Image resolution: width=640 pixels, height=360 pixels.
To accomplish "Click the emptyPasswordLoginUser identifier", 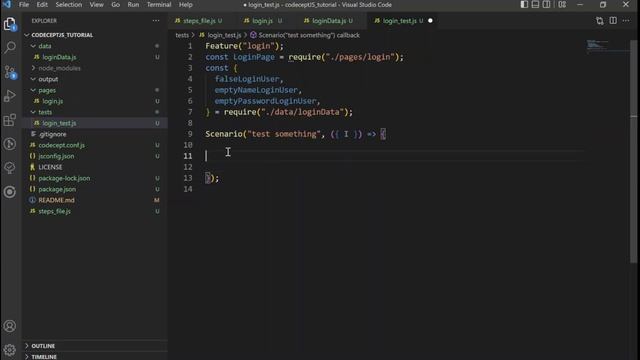I will click(265, 101).
